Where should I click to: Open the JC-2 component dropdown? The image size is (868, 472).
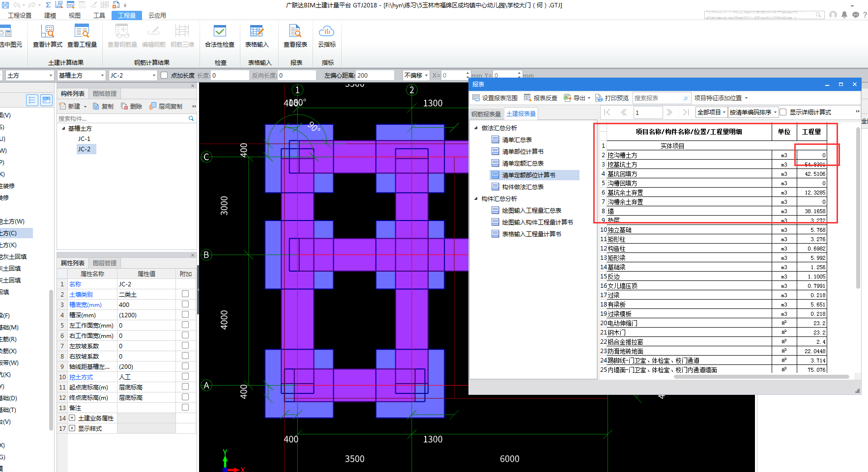point(133,75)
